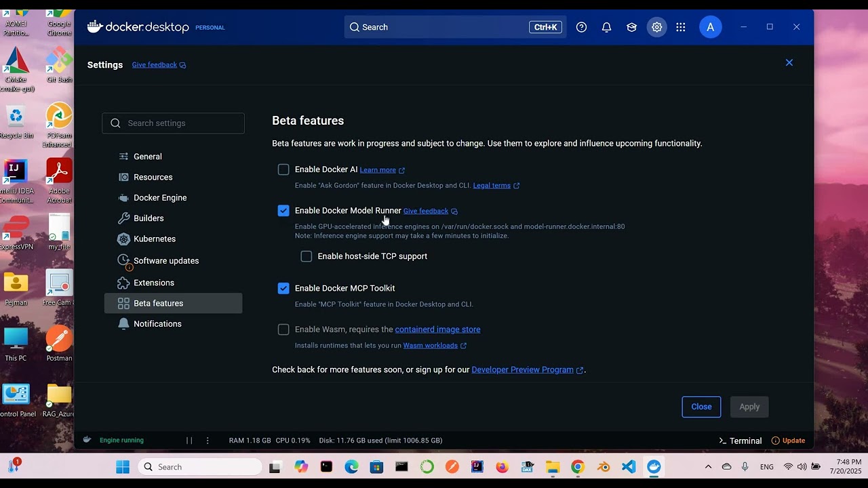Image resolution: width=868 pixels, height=488 pixels.
Task: Click the RAM 1.18 GB status text
Action: (x=250, y=441)
